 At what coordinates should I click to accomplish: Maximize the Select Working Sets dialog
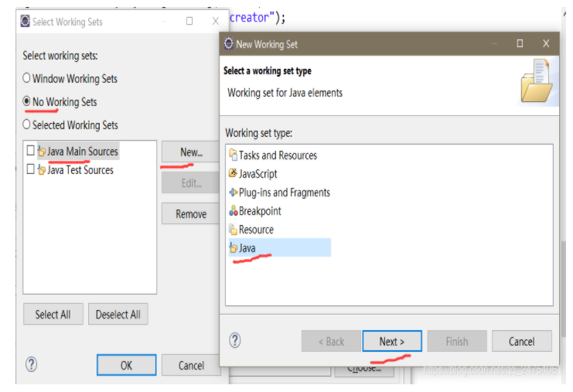pos(189,21)
